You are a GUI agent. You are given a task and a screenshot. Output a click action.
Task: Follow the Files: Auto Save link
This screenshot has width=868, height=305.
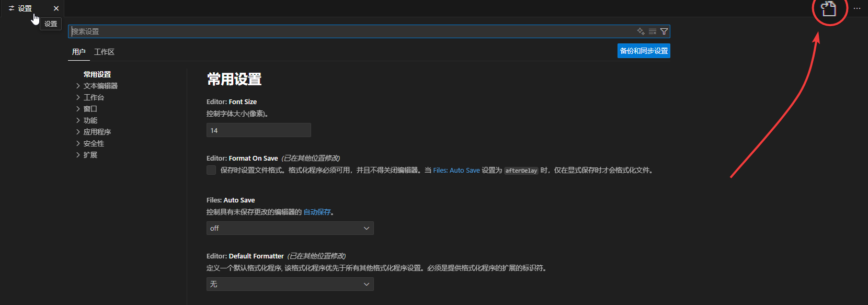456,171
